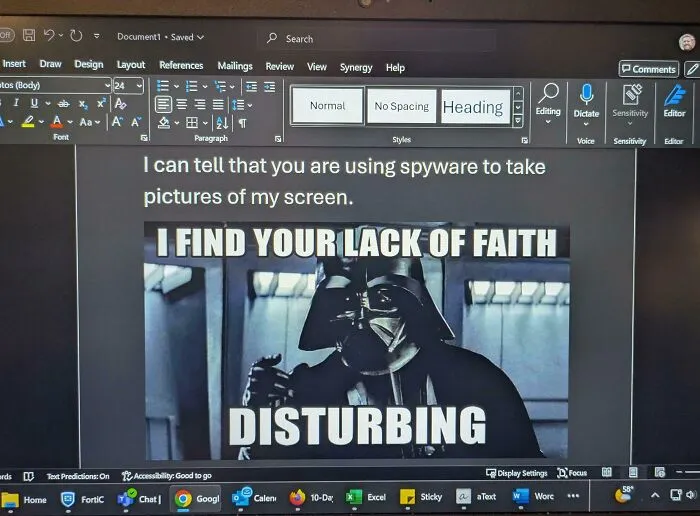Apply the No Spacing style
This screenshot has width=700, height=516.
[x=401, y=106]
